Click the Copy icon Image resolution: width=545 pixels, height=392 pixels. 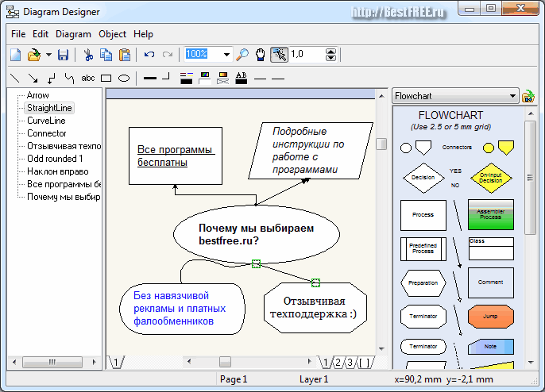tap(106, 55)
